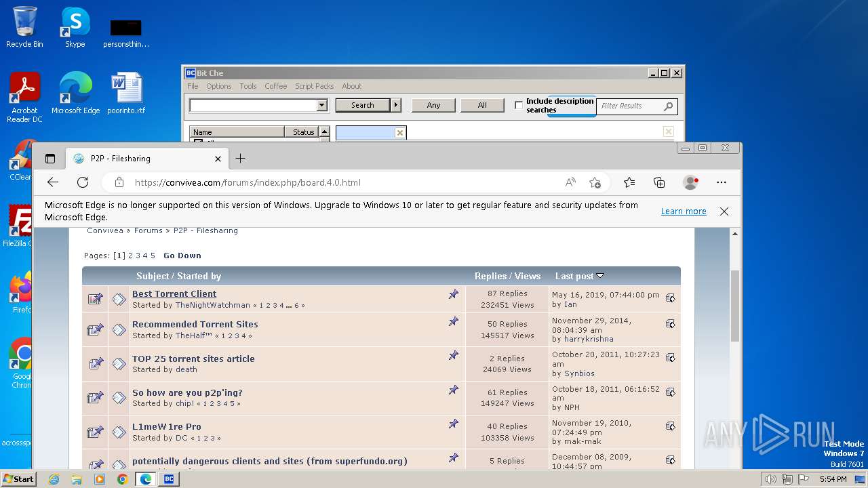Open the Microsoft Edge desktop shortcut
868x488 pixels.
point(75,94)
